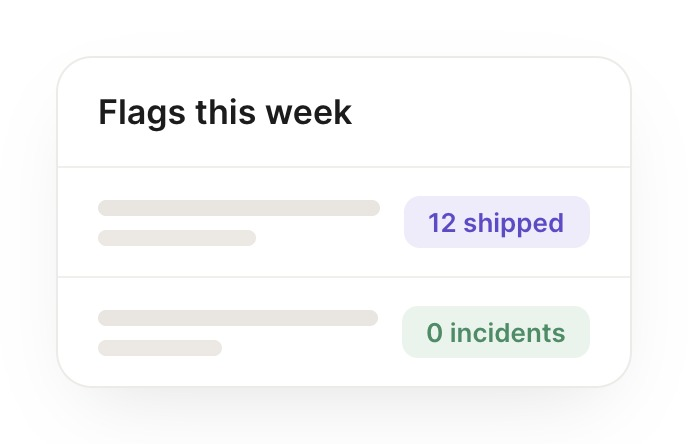Viewport: 688px width, 444px height.
Task: Open the green "0 incidents" badge
Action: pos(496,332)
